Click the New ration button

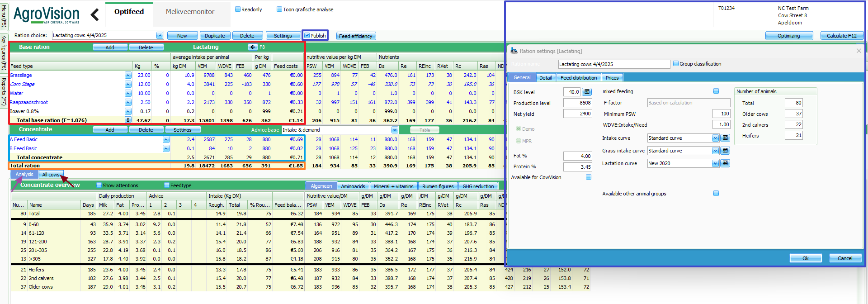coord(182,36)
